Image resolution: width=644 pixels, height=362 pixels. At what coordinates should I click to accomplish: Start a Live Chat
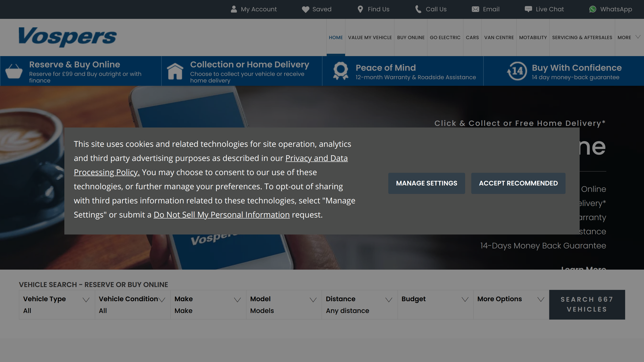click(x=544, y=9)
